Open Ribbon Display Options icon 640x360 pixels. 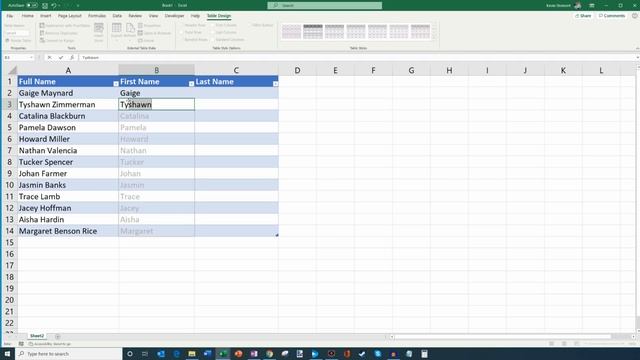pyautogui.click(x=592, y=5)
